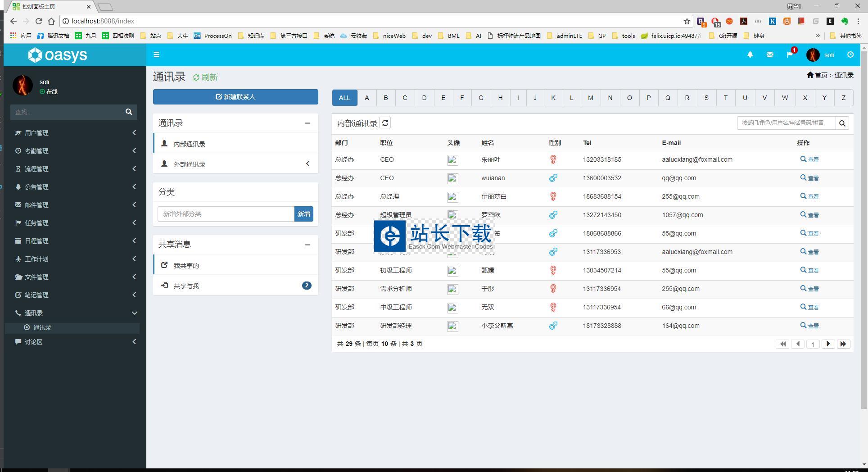Click 查看 link for 朱丽叶
This screenshot has height=472, width=868.
(809, 159)
